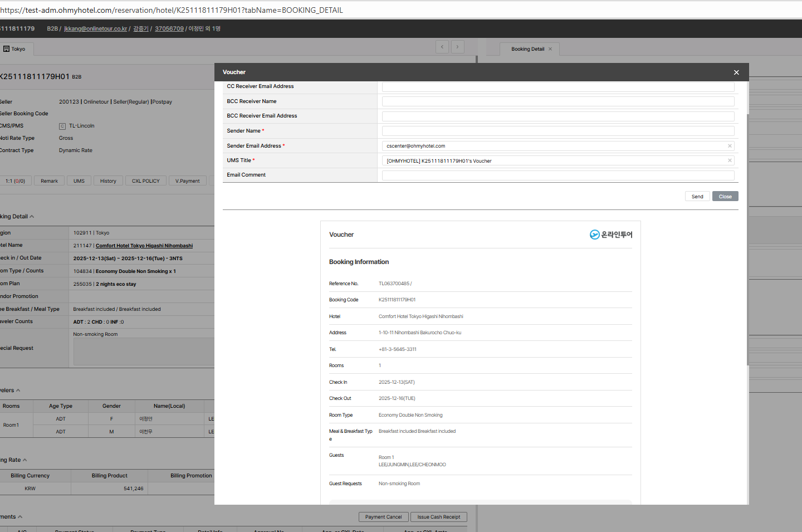Clear the UMS Title field
This screenshot has height=532, width=802.
click(730, 160)
